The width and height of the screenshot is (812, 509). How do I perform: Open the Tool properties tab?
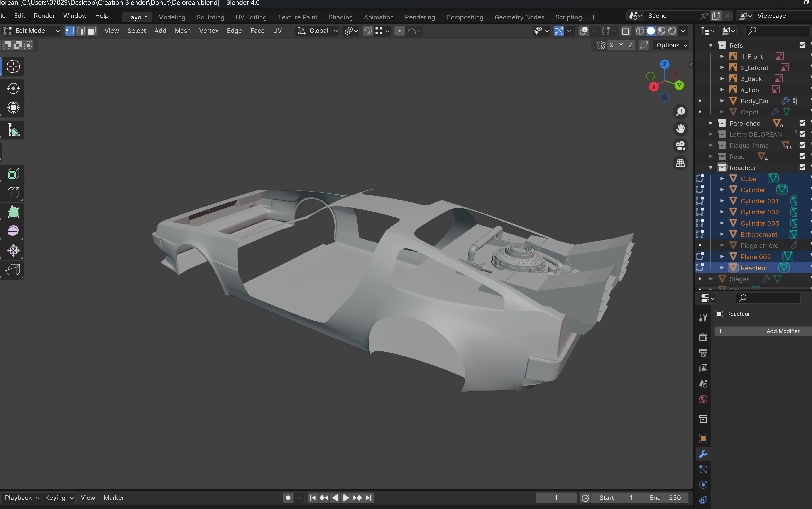[x=703, y=317]
